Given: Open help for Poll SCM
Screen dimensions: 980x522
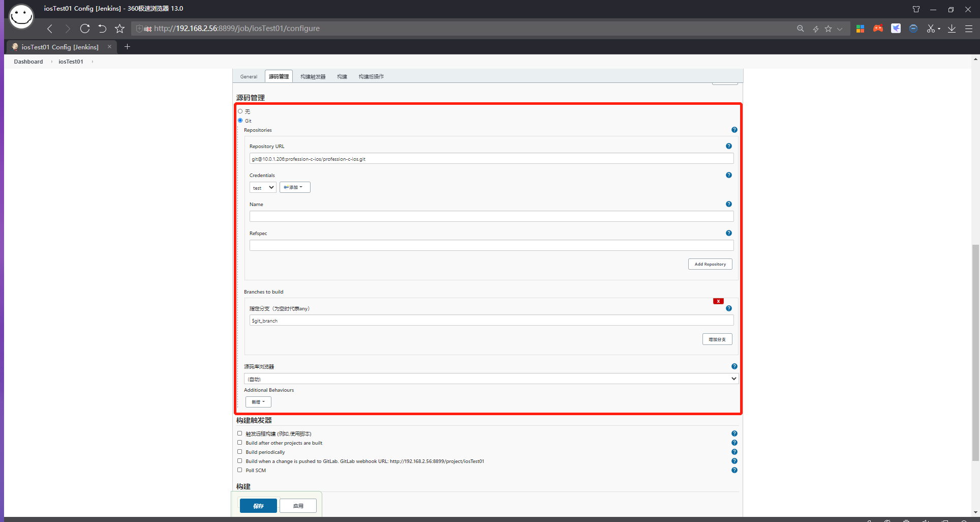Looking at the screenshot, I should click(x=734, y=470).
